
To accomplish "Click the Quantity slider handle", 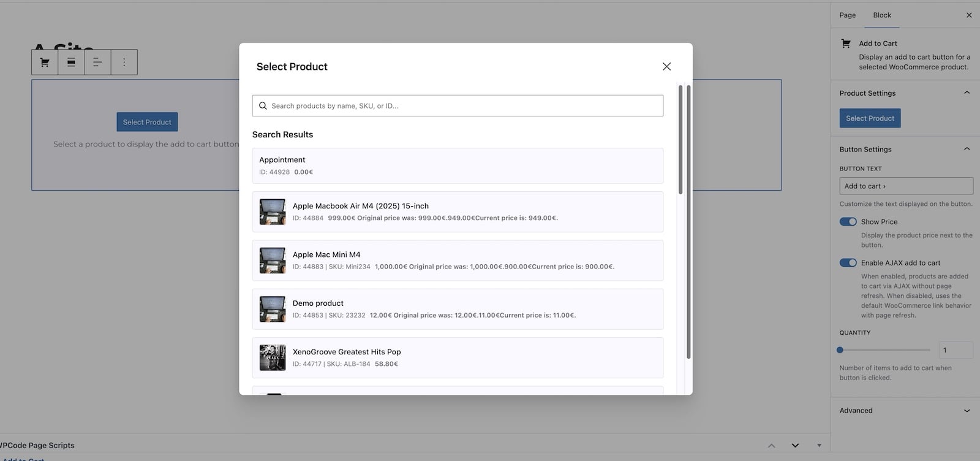I will 840,350.
